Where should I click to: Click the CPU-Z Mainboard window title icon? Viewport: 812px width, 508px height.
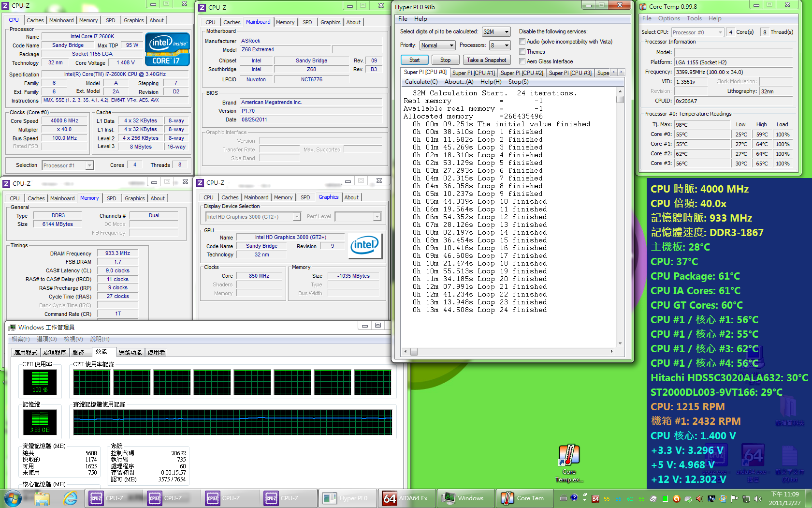pos(203,7)
